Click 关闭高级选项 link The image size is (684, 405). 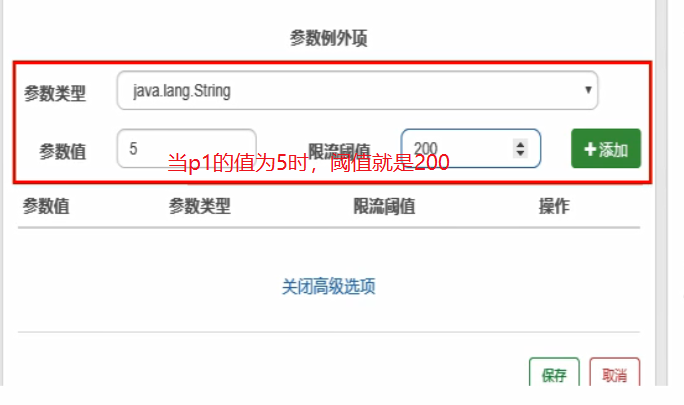click(x=328, y=287)
